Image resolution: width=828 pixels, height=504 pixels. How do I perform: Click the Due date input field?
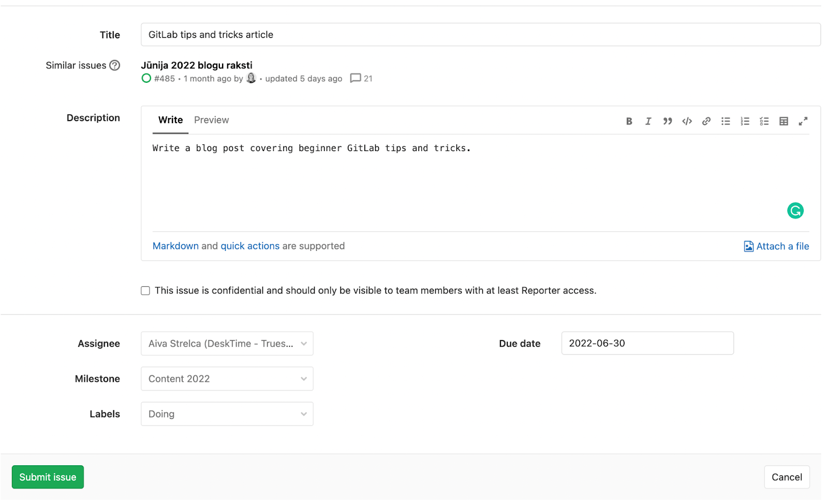click(x=647, y=343)
